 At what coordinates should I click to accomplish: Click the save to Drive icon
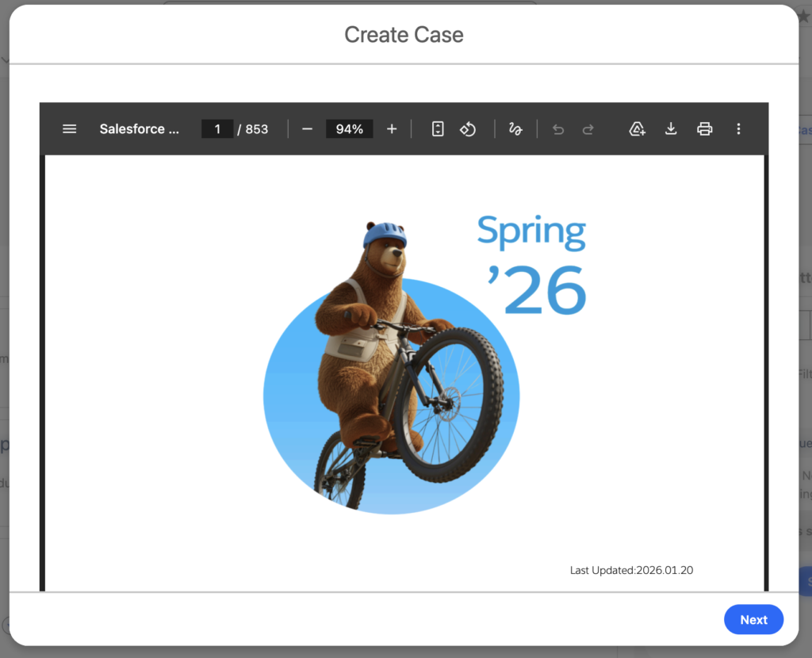pyautogui.click(x=638, y=128)
